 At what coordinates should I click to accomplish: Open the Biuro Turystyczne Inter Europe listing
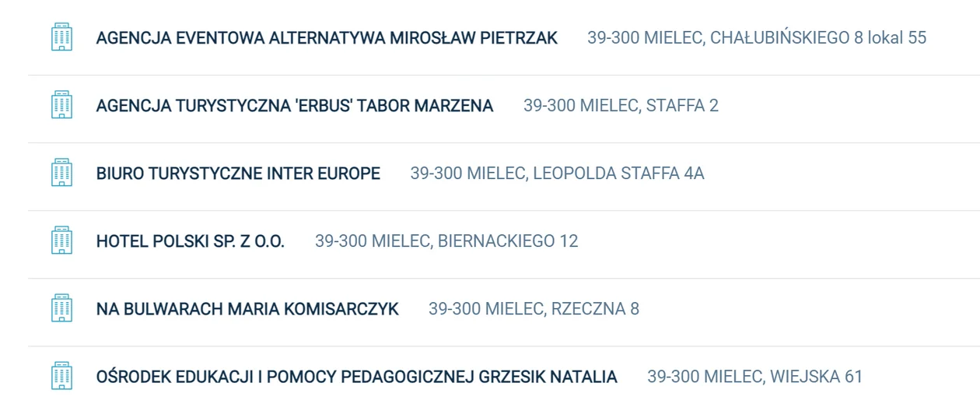click(x=238, y=173)
